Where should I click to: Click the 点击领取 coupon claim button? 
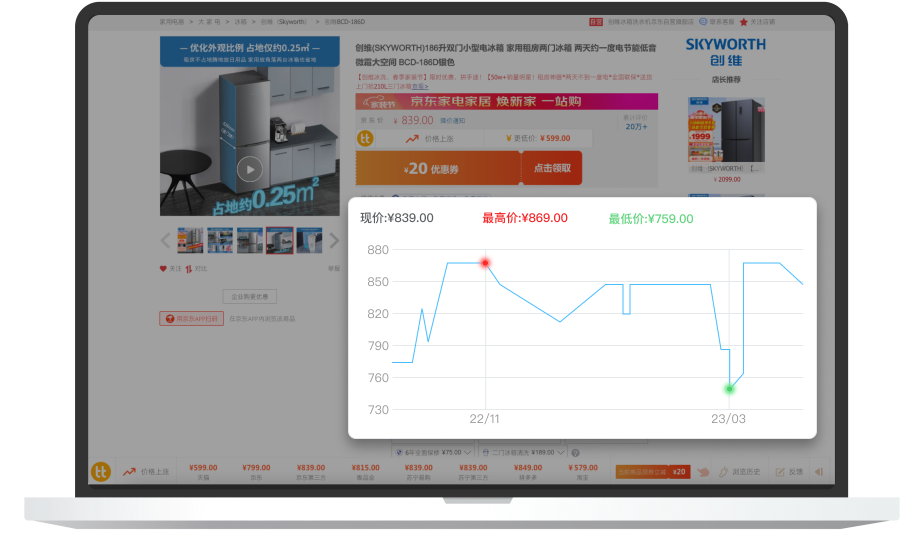(x=552, y=168)
